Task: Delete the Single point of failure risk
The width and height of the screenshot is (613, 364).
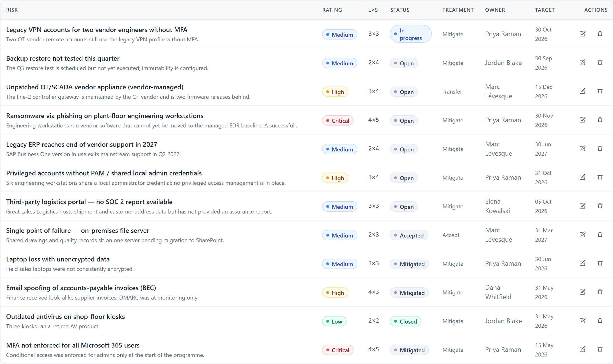Action: 600,235
